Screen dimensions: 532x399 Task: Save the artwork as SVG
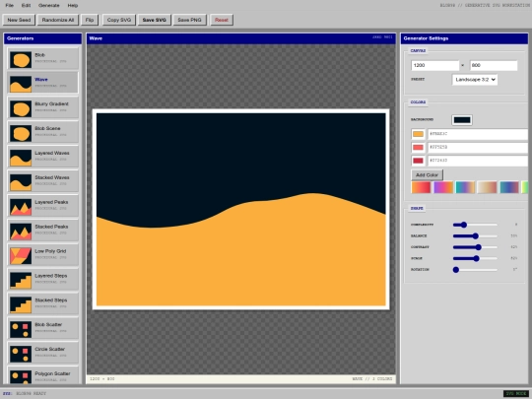155,20
